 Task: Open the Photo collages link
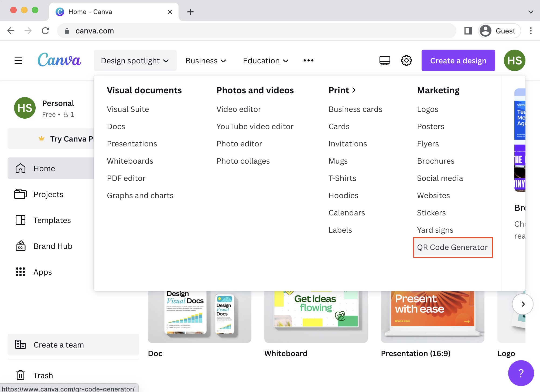tap(243, 161)
